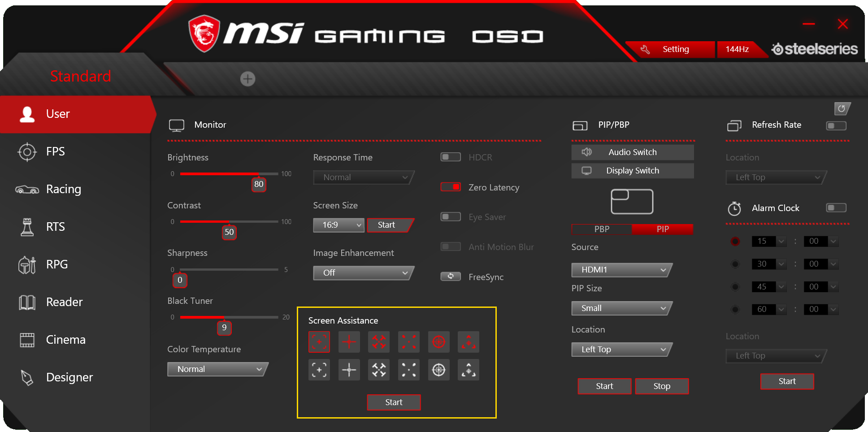This screenshot has height=432, width=868.
Task: Pick the white bracket crosshair icon
Action: 319,370
